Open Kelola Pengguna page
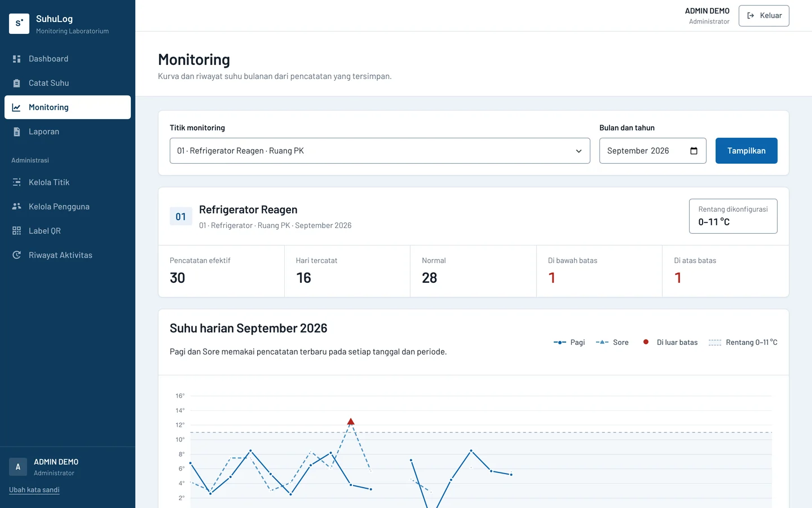This screenshot has width=812, height=508. pyautogui.click(x=68, y=207)
